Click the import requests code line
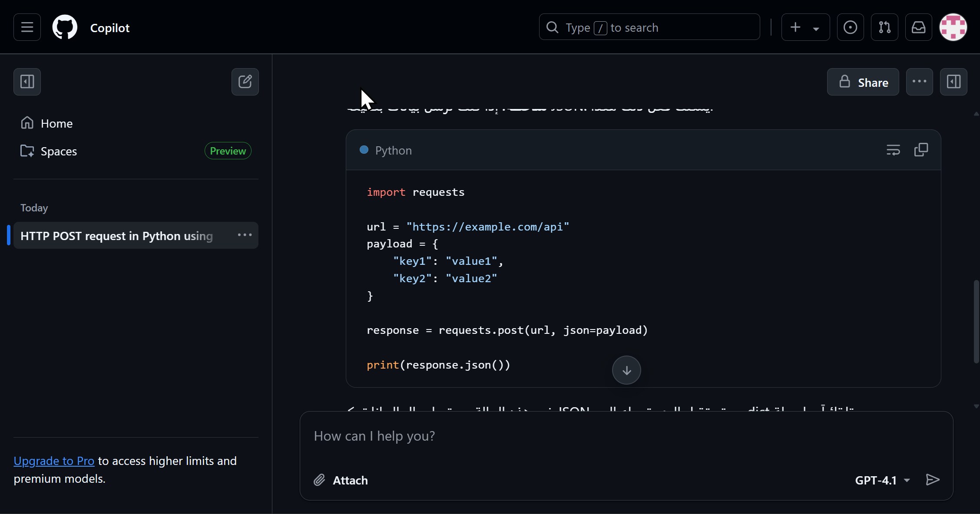The image size is (980, 514). pyautogui.click(x=416, y=192)
